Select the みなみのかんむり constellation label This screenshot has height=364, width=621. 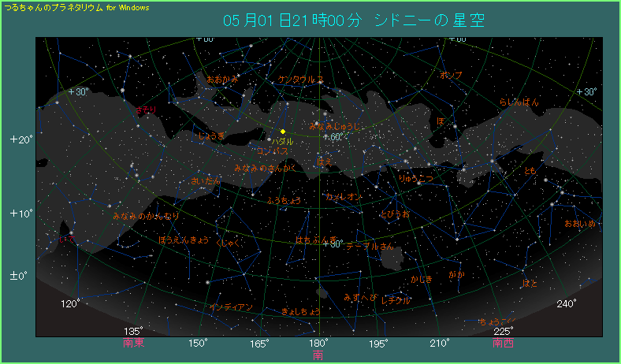click(x=145, y=215)
